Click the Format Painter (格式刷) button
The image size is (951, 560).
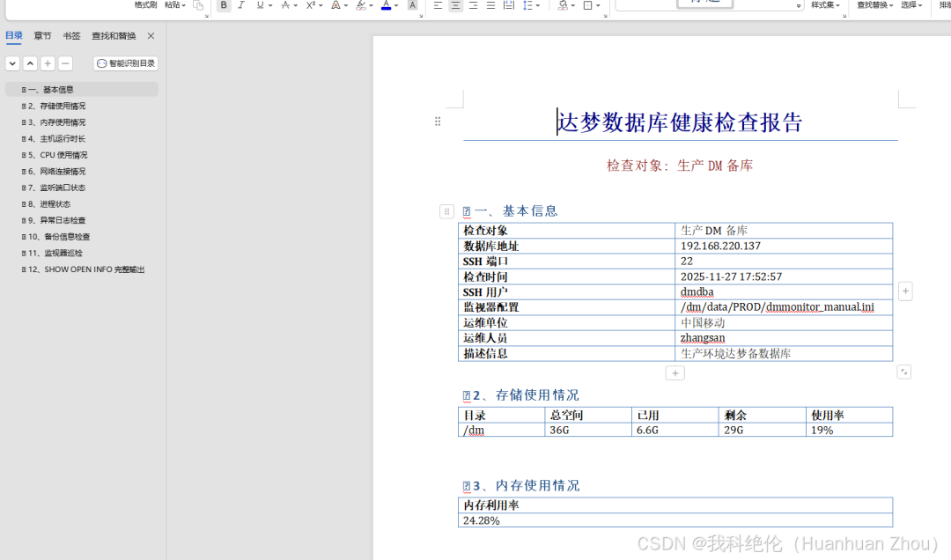pos(145,5)
